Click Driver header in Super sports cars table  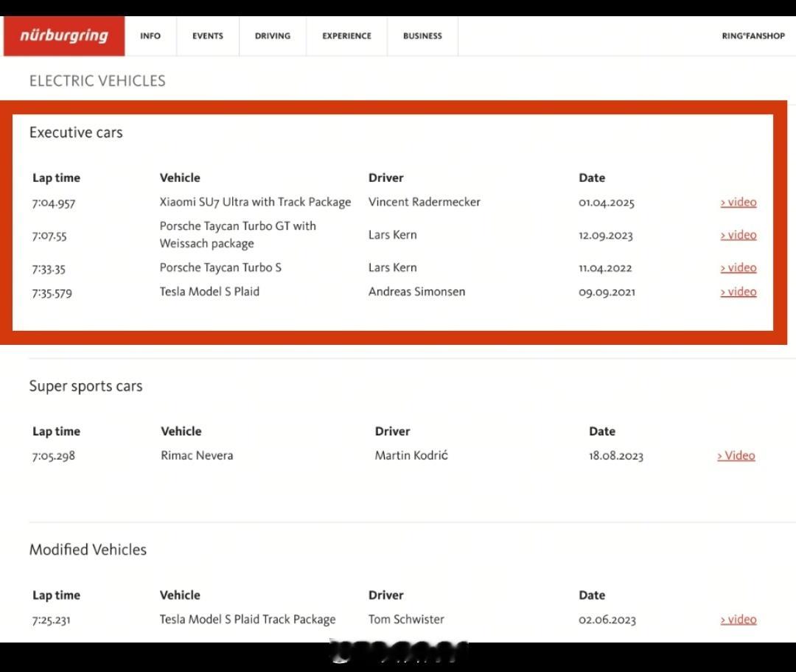point(392,431)
